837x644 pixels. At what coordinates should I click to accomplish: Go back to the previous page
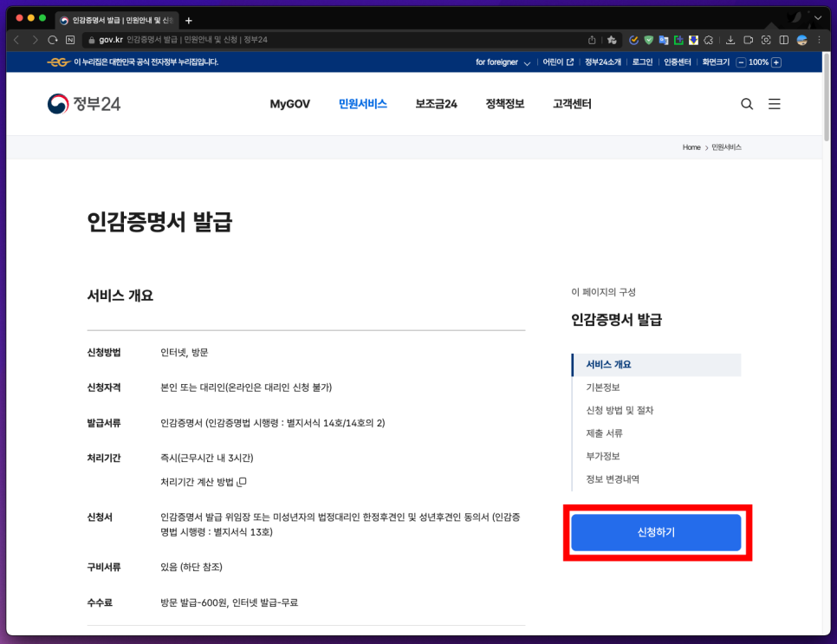click(16, 40)
